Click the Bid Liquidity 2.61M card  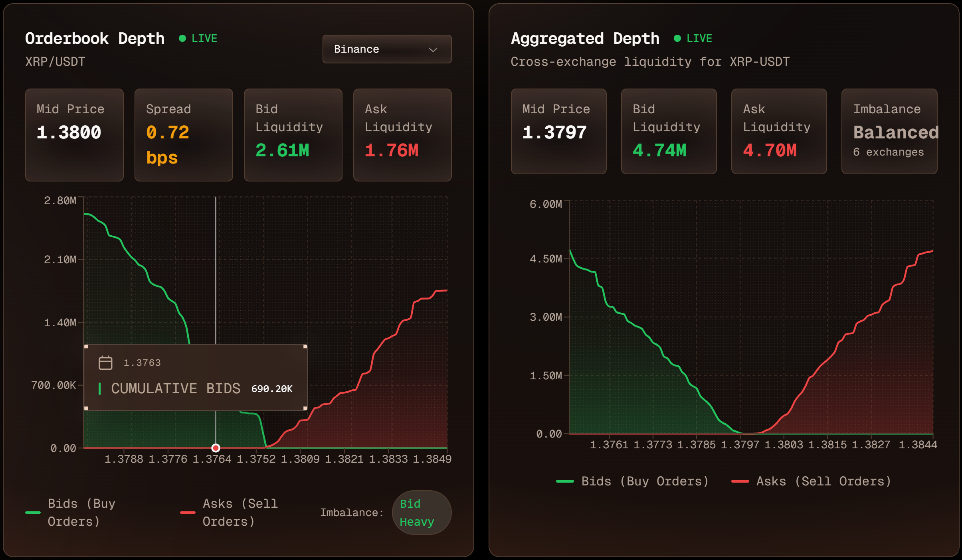coord(293,134)
